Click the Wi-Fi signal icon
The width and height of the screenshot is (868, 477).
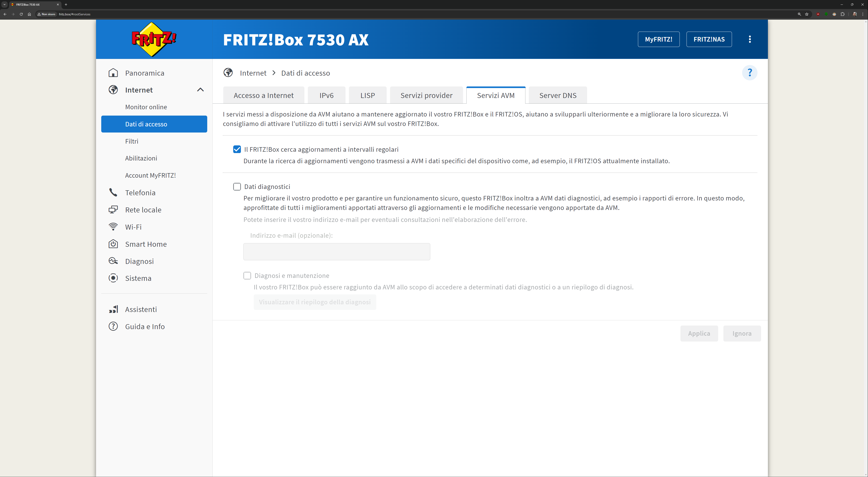tap(113, 227)
